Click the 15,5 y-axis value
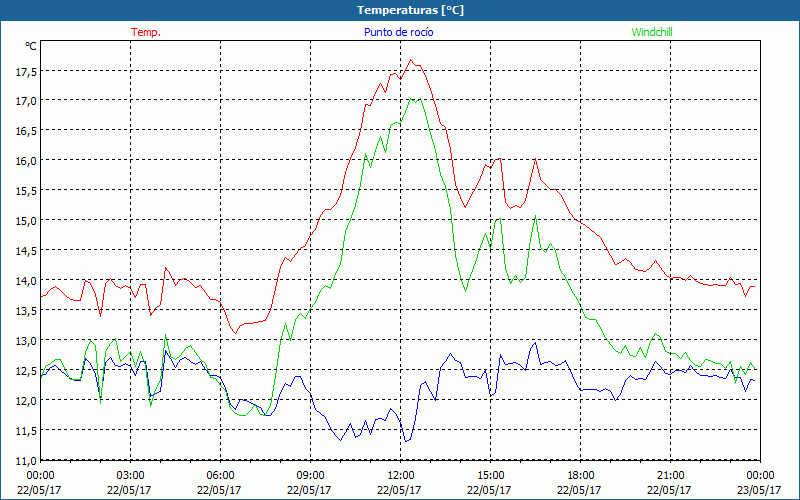800x500 pixels. click(x=27, y=191)
